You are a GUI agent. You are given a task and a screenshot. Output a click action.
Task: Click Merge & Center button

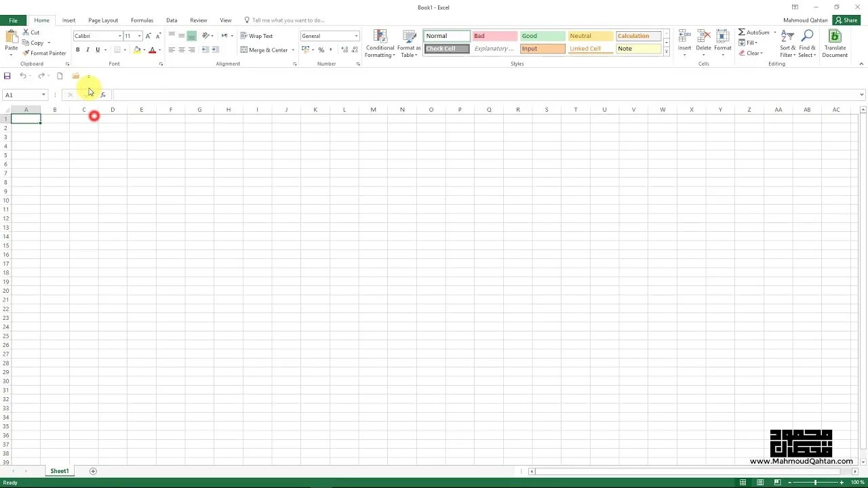(x=264, y=50)
